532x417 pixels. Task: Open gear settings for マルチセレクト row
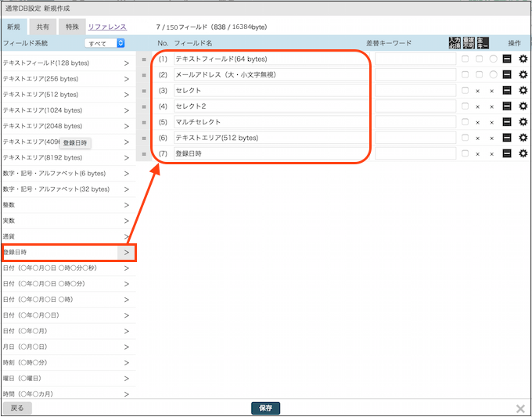523,122
